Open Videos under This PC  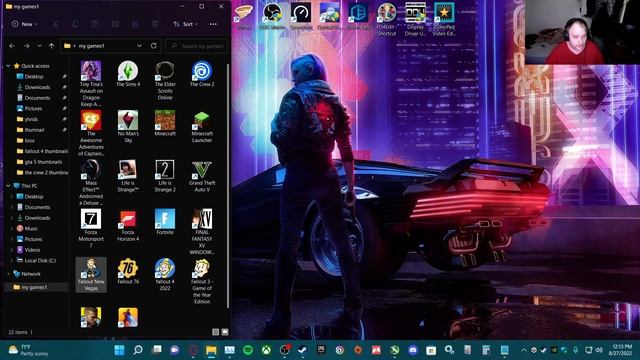click(32, 250)
